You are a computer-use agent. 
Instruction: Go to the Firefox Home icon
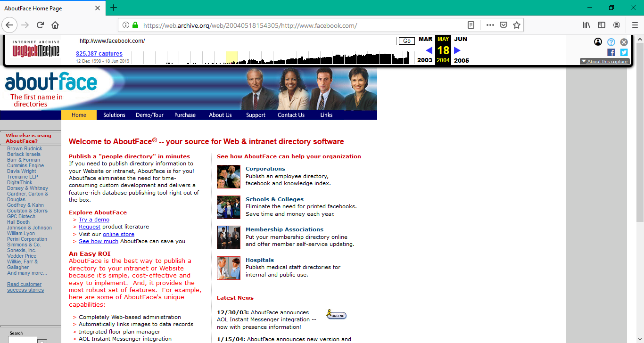coord(55,25)
